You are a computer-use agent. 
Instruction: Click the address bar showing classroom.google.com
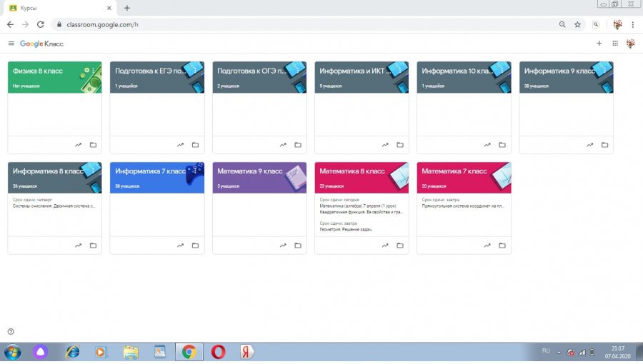click(286, 24)
